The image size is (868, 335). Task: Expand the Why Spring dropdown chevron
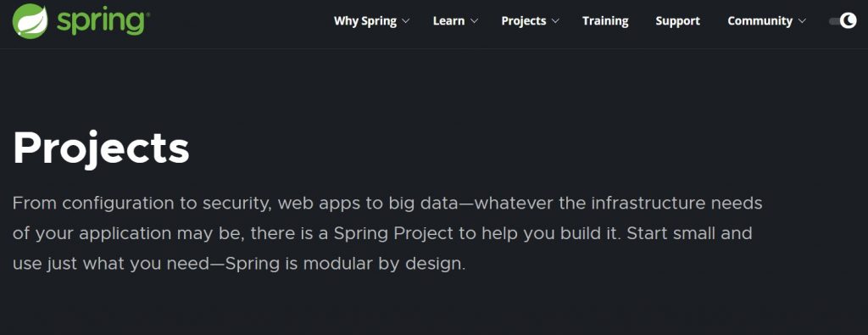point(405,21)
